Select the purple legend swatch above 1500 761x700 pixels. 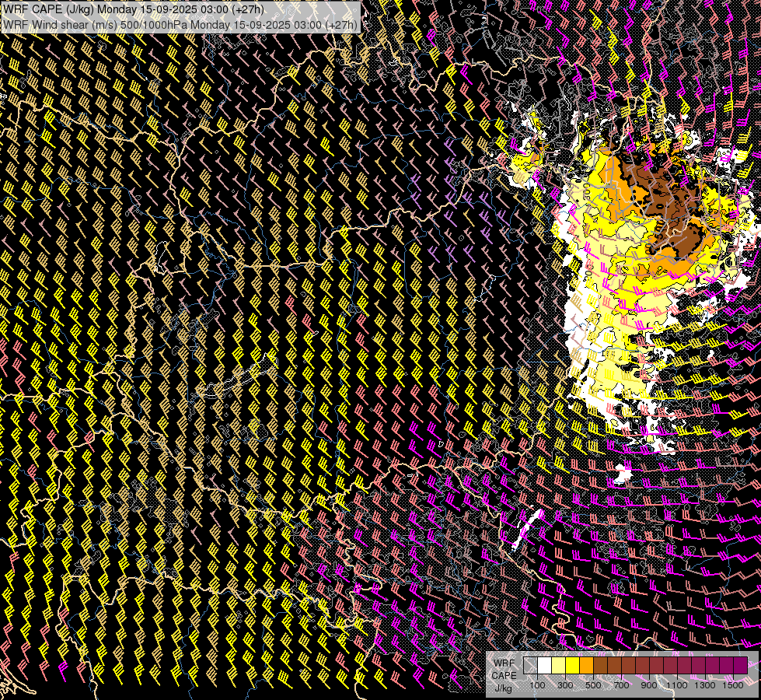point(741,666)
